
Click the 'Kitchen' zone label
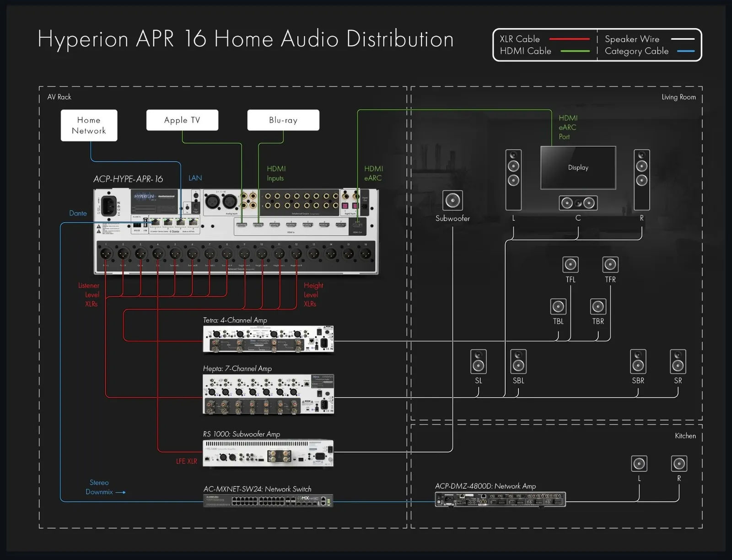685,436
